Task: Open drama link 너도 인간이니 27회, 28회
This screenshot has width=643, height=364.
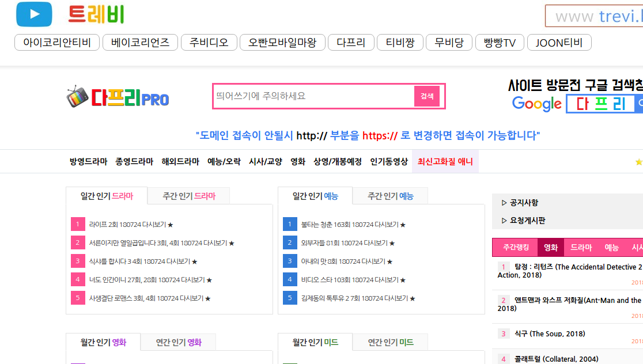Action: [150, 280]
